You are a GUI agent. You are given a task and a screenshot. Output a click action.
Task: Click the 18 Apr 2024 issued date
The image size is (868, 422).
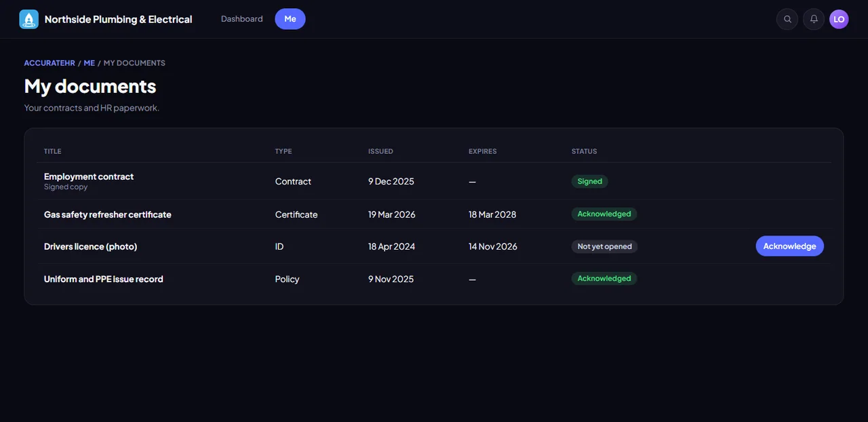pyautogui.click(x=392, y=247)
